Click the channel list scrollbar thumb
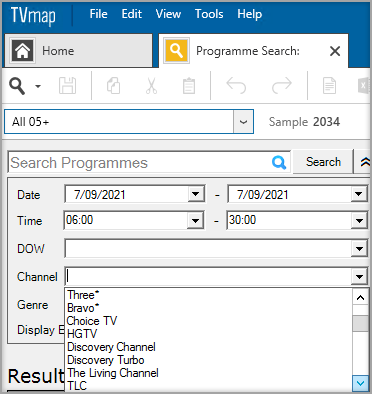The height and width of the screenshot is (394, 372). click(360, 323)
